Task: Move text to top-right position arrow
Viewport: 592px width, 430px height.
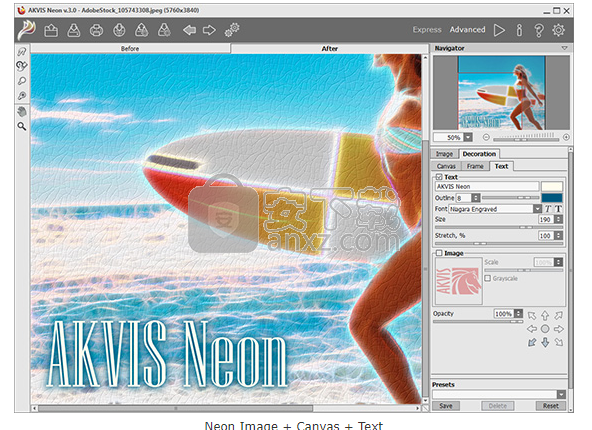Action: pyautogui.click(x=558, y=315)
